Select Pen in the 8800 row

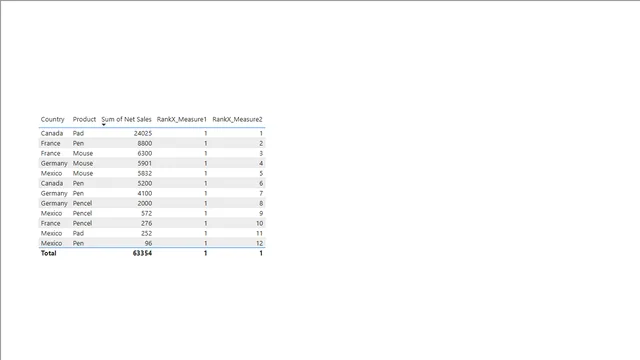click(78, 143)
